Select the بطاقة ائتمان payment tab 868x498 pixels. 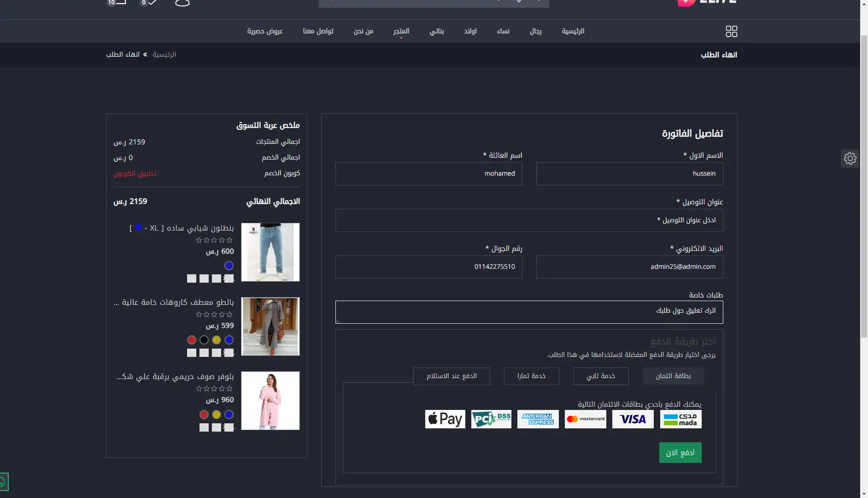(x=673, y=376)
